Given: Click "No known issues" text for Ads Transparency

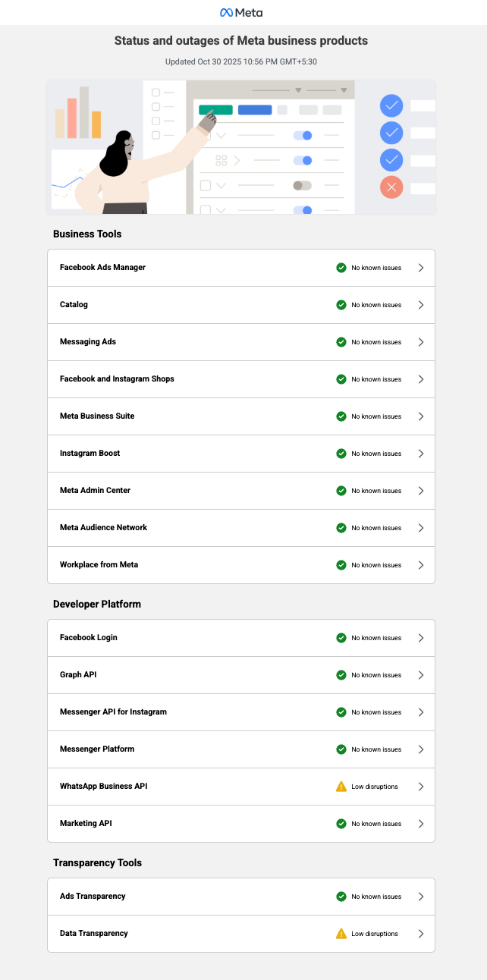Looking at the screenshot, I should coord(376,897).
